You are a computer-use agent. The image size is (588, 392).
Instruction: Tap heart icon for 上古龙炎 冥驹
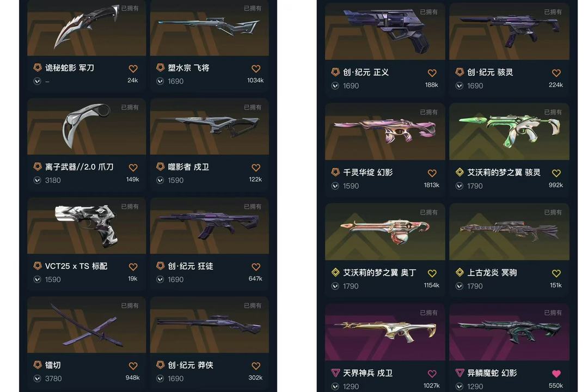(556, 273)
